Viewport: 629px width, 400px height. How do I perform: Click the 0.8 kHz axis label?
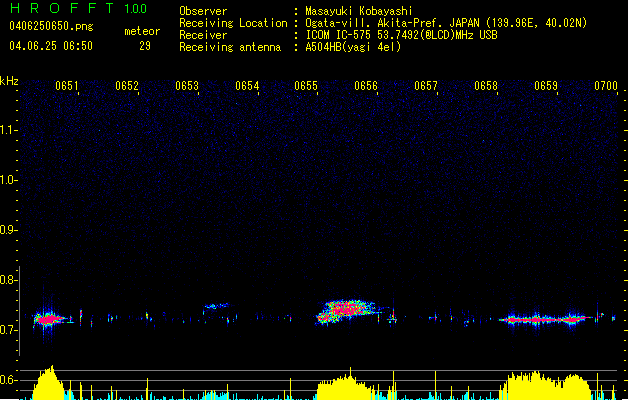[8, 280]
